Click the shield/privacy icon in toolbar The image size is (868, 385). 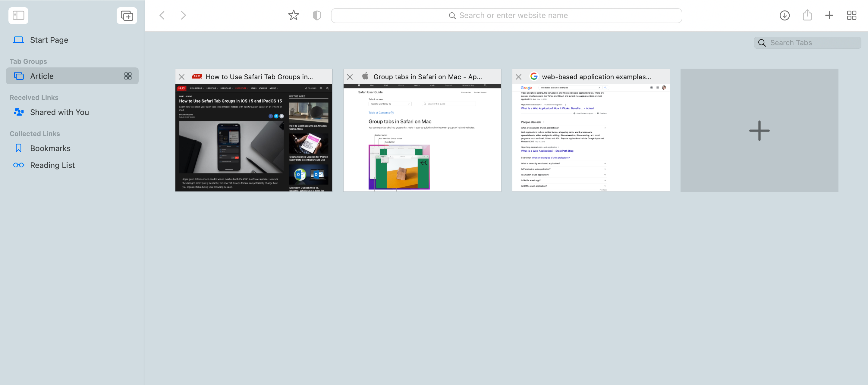pyautogui.click(x=316, y=15)
